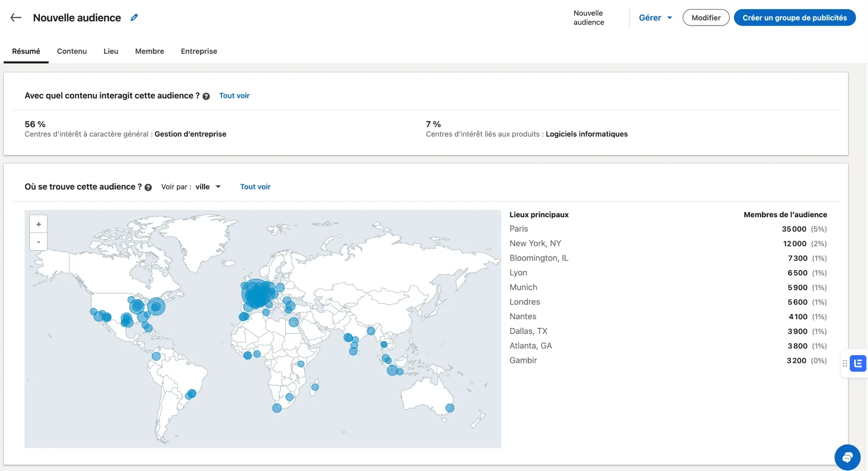Image resolution: width=868 pixels, height=471 pixels.
Task: Zoom in on the map
Action: (39, 224)
